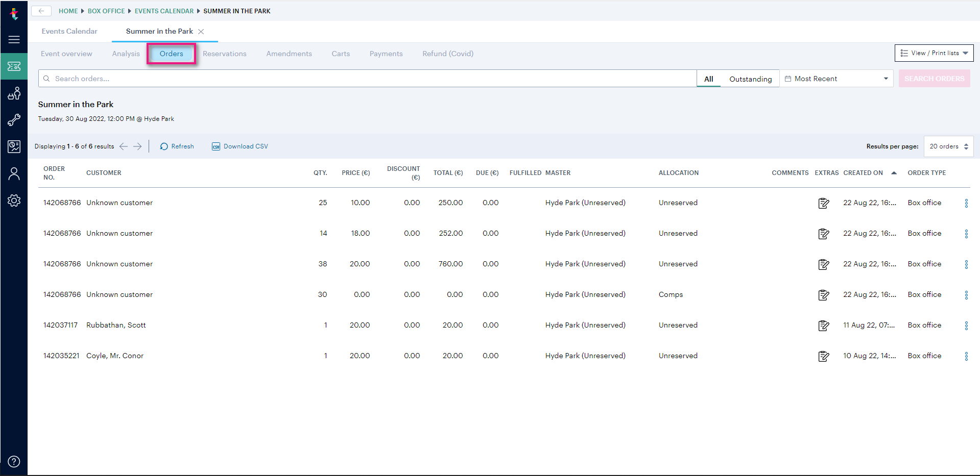Open the user profile icon
This screenshot has width=980, height=476.
(x=14, y=173)
